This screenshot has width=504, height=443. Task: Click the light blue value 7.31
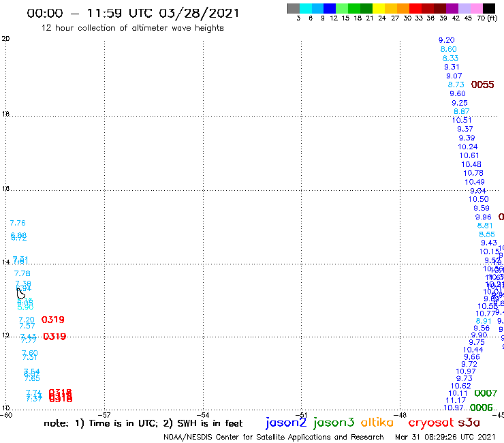pyautogui.click(x=29, y=357)
